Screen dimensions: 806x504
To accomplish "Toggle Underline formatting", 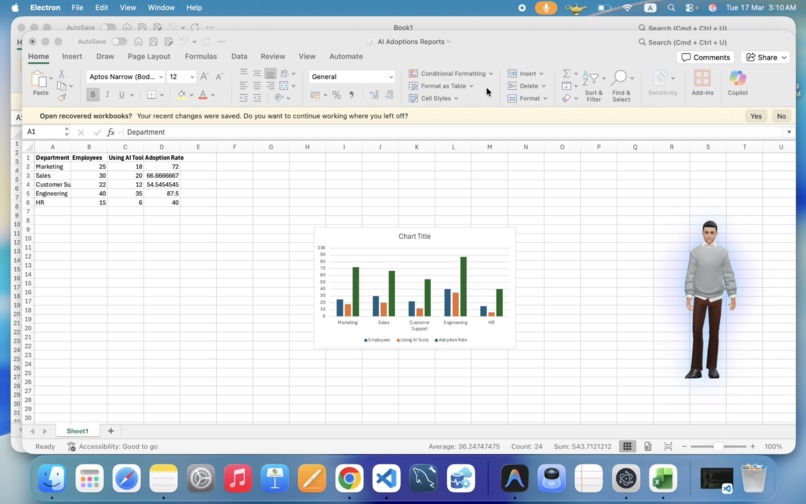I will (122, 95).
